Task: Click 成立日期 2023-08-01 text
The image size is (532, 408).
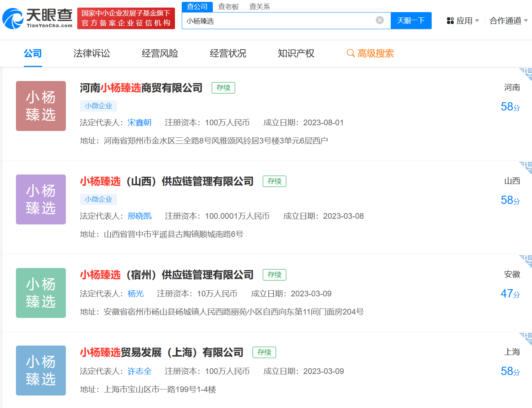Action: click(304, 123)
